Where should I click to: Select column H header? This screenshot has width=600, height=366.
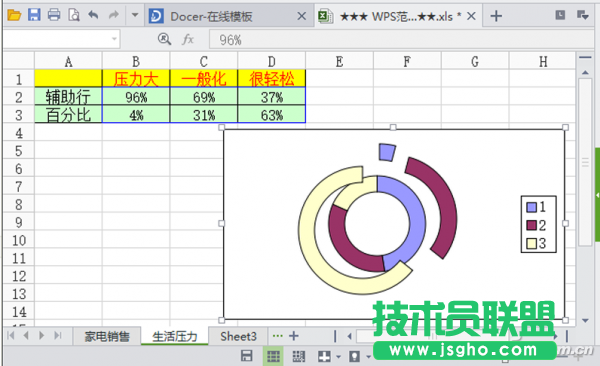(543, 61)
